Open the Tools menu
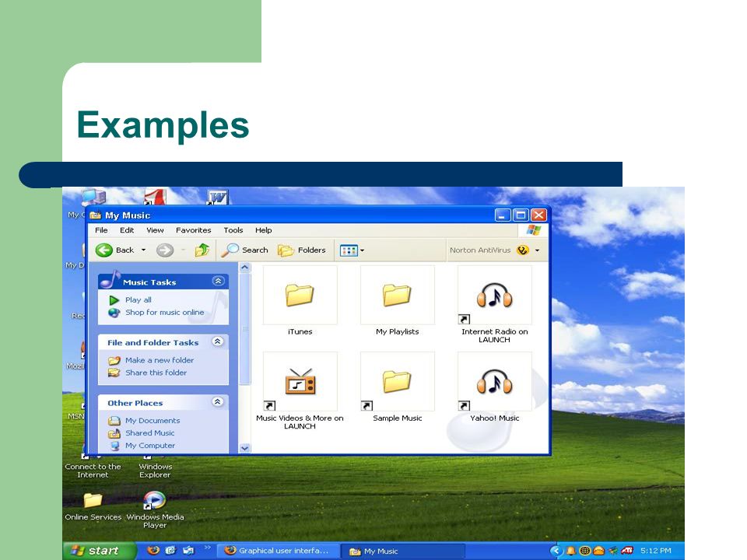The width and height of the screenshot is (747, 560). point(233,230)
